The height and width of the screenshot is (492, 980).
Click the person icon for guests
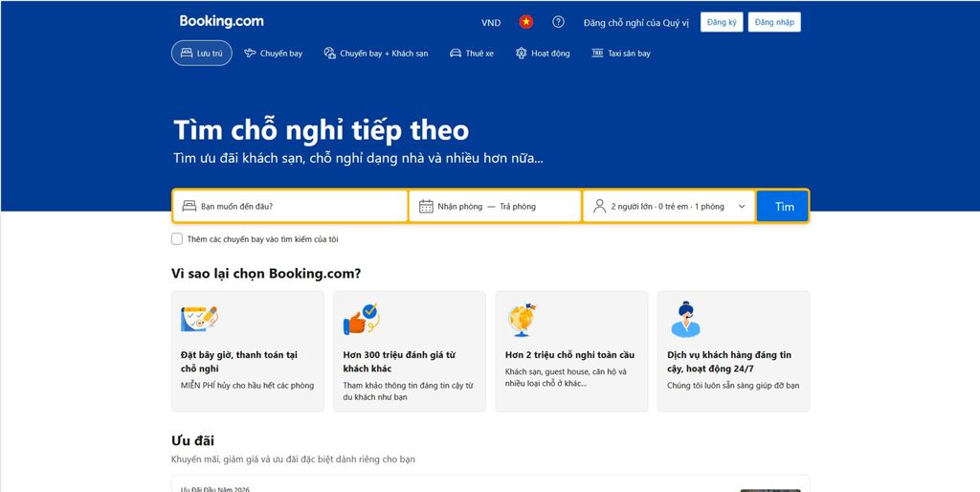click(x=600, y=206)
